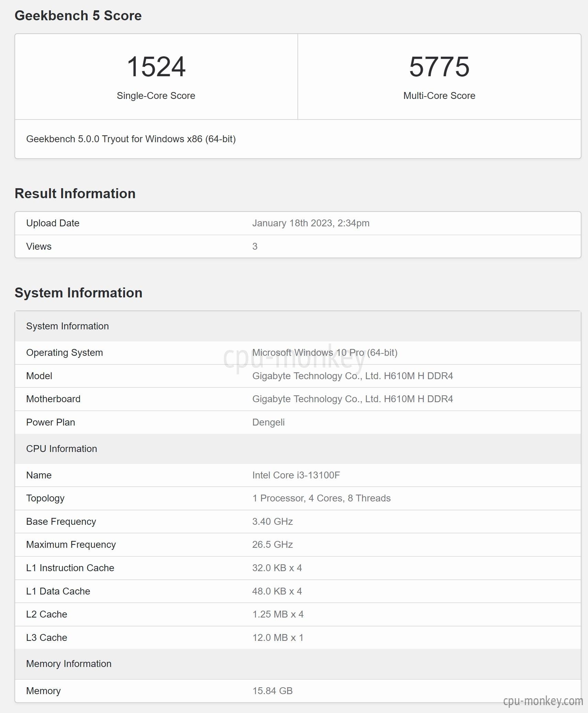Select the Geekbench 5 Score heading
588x713 pixels.
point(78,16)
